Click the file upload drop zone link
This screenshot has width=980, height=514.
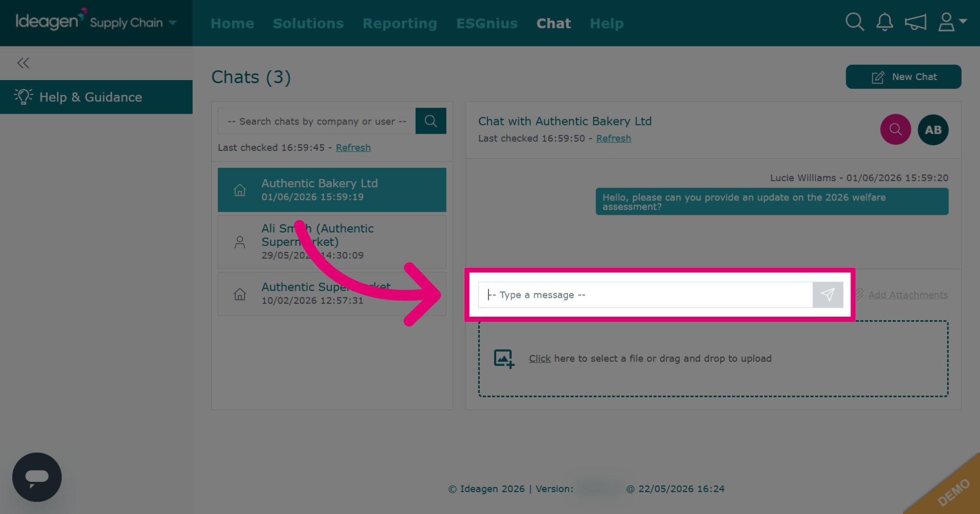[540, 358]
